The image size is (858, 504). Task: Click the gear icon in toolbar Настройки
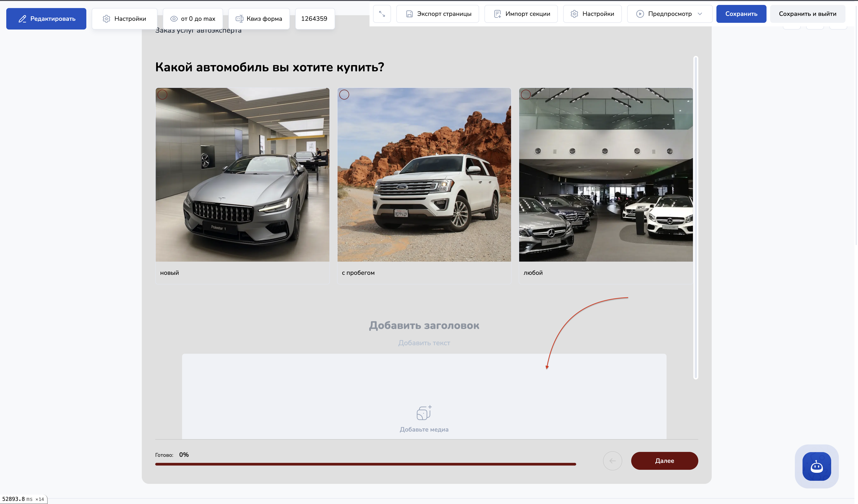pos(574,14)
